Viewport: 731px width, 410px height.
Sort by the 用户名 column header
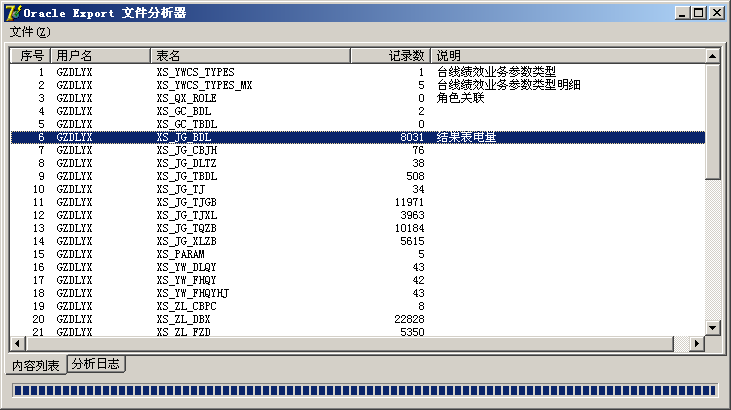[x=100, y=56]
